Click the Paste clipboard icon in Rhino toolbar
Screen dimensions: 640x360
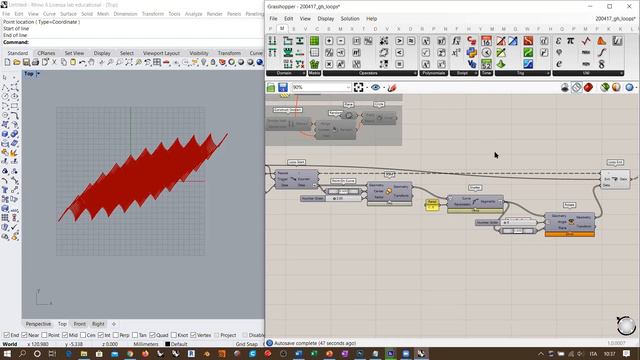click(73, 62)
